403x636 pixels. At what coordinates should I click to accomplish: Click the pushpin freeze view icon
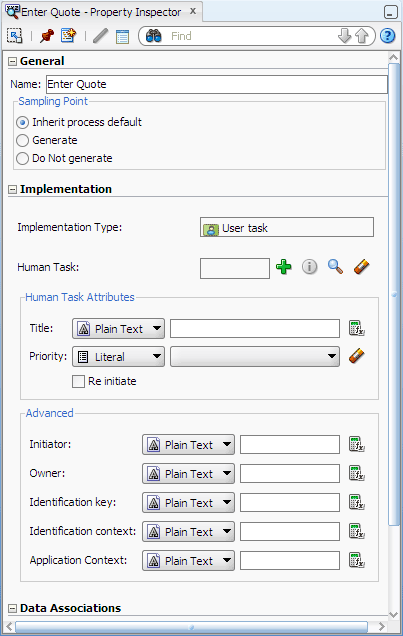(x=47, y=36)
